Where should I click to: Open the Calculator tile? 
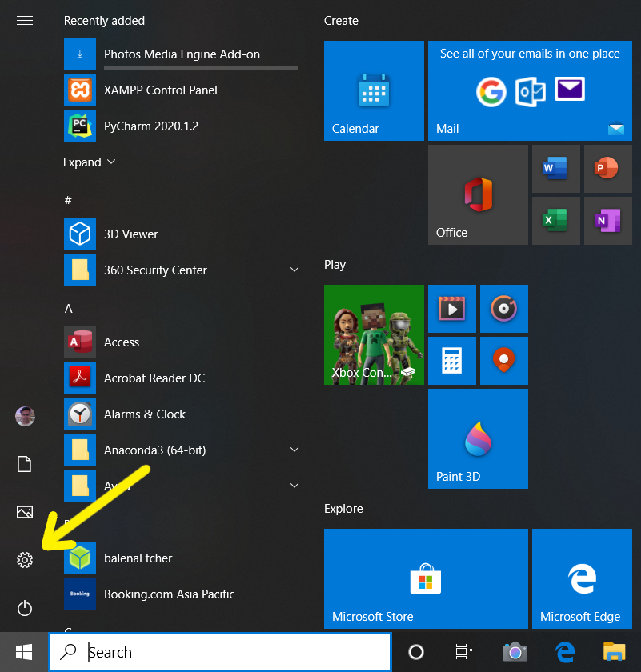point(452,361)
